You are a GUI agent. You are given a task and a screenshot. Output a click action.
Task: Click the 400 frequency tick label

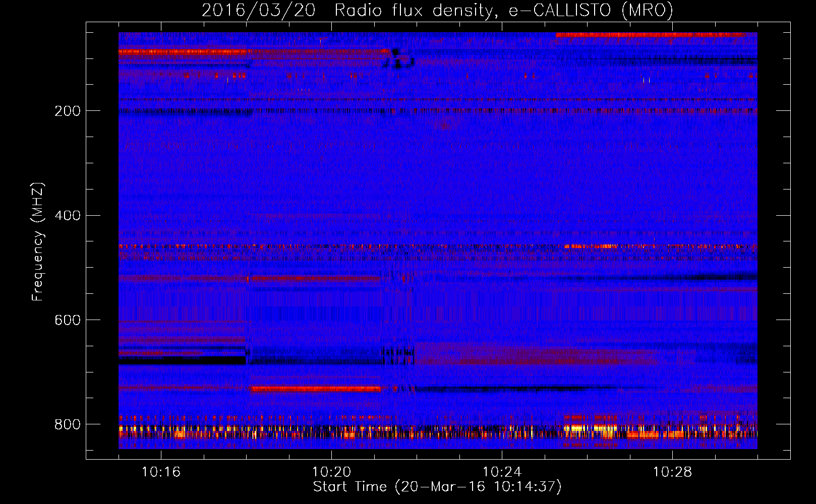pyautogui.click(x=68, y=216)
